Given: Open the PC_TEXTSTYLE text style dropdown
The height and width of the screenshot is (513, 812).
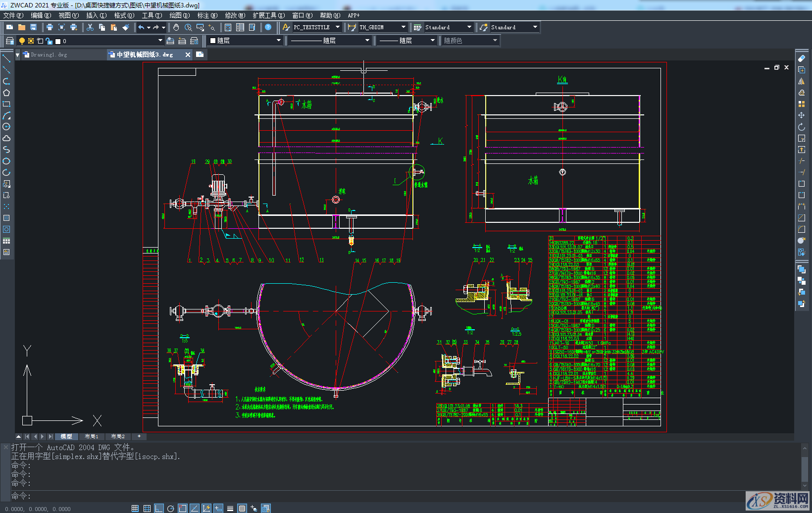Looking at the screenshot, I should point(338,27).
